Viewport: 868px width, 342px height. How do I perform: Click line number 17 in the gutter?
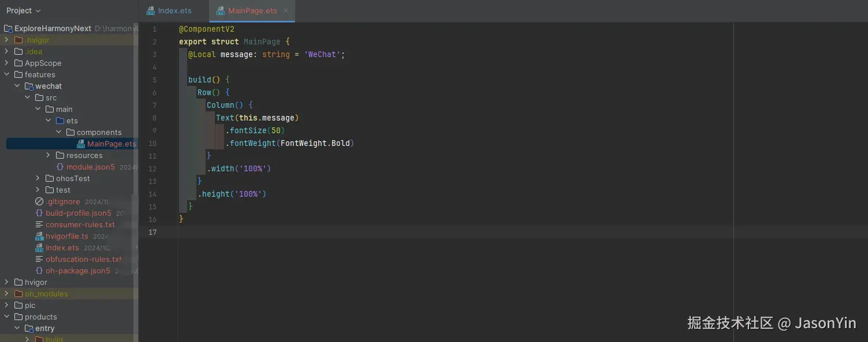coord(152,232)
